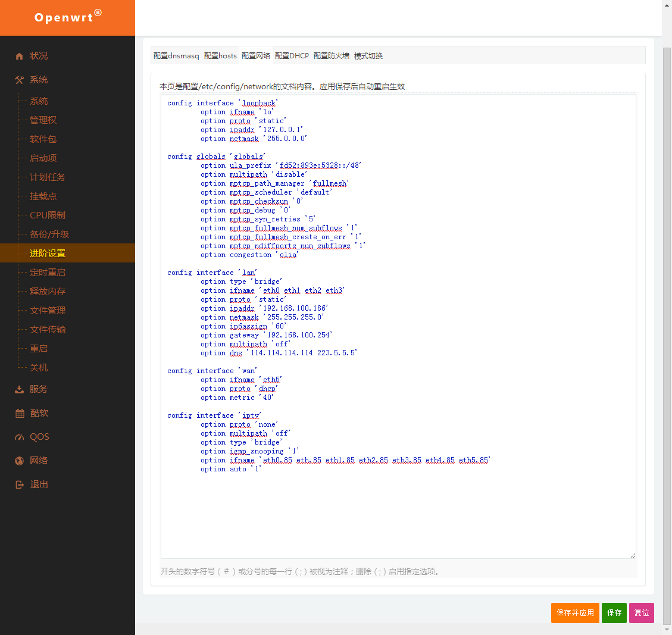672x635 pixels.
Task: Click the logout icon beside 退出
Action: point(20,484)
